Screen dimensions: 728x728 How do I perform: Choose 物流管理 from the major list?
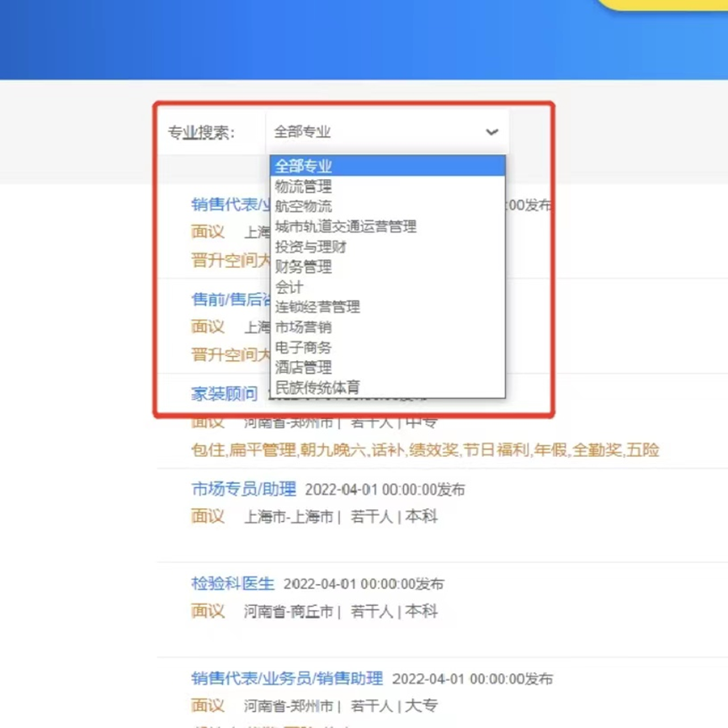(304, 187)
